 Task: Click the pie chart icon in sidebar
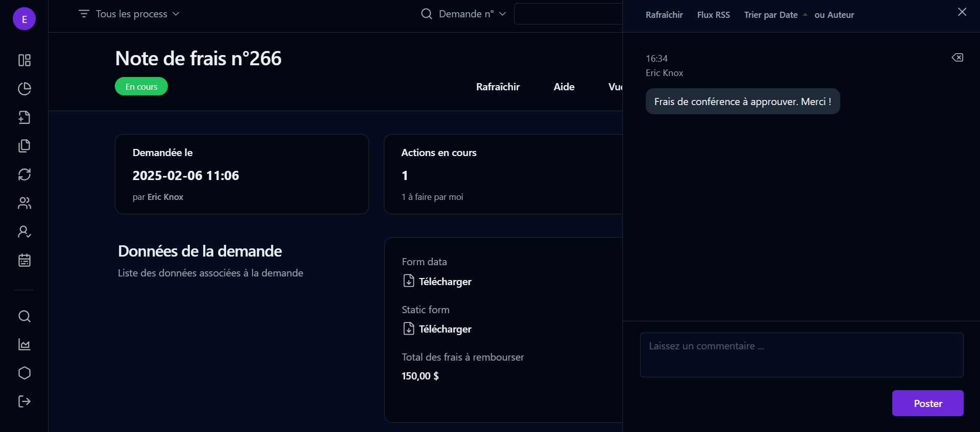[x=24, y=89]
